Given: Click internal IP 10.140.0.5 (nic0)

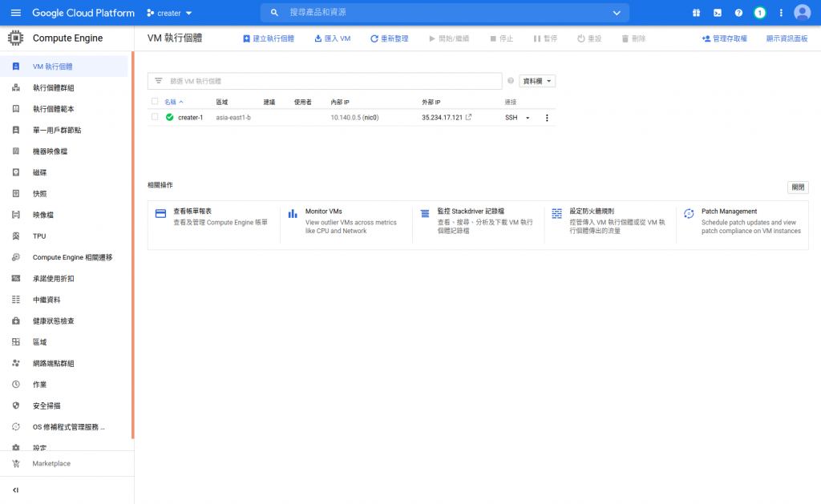Looking at the screenshot, I should pos(354,118).
